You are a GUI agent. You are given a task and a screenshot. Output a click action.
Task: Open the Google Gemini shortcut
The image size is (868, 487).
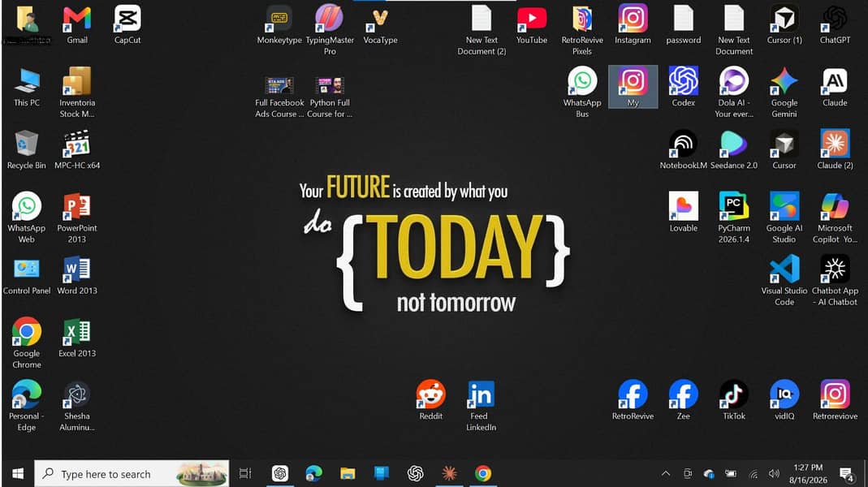[784, 93]
